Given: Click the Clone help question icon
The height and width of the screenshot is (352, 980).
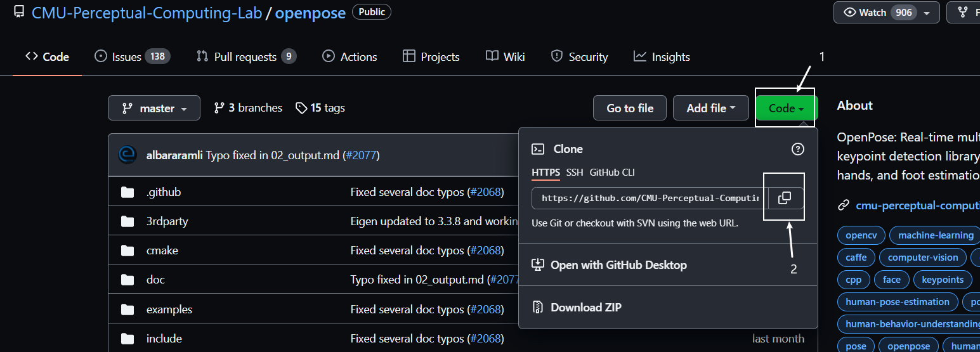Looking at the screenshot, I should coord(798,149).
